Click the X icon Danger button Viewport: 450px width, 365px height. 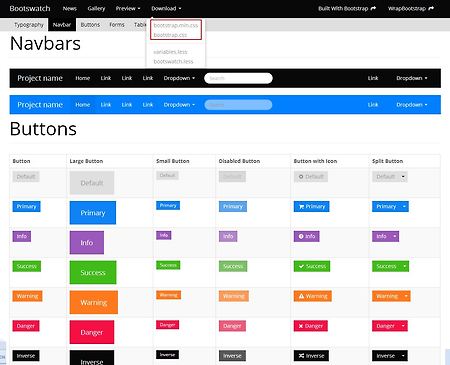(311, 326)
